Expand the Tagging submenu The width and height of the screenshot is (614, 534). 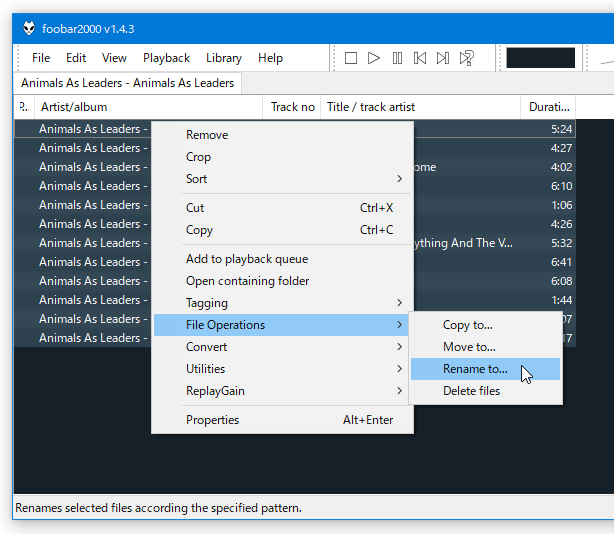pos(282,303)
